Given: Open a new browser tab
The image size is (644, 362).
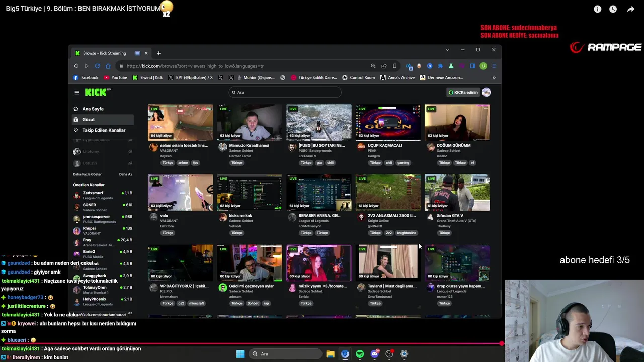Looking at the screenshot, I should pos(158,53).
